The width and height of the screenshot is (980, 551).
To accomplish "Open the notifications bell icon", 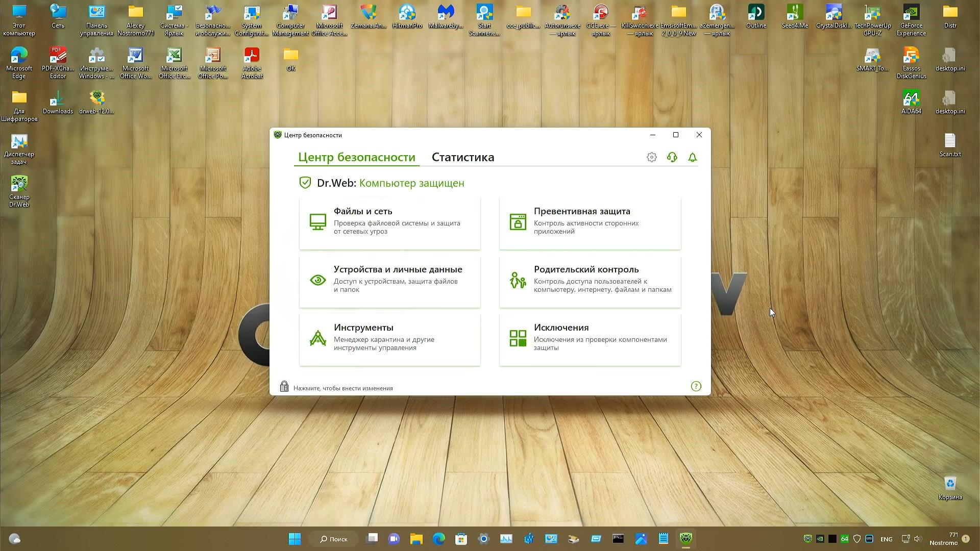I will 692,158.
